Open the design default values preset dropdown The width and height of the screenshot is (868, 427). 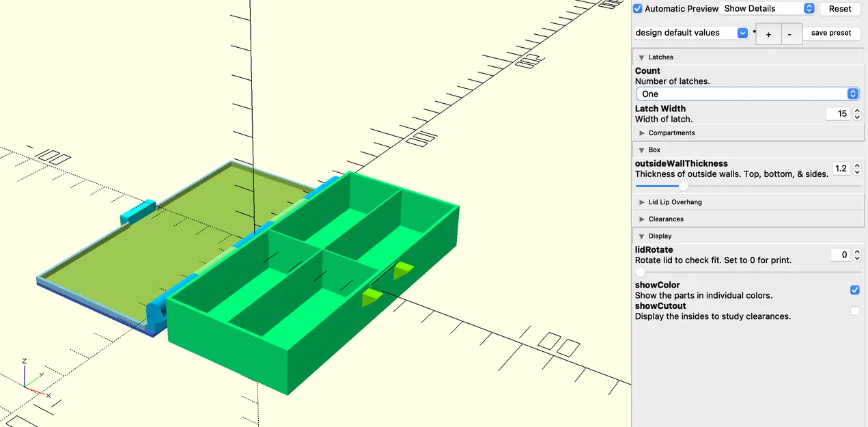tap(742, 32)
